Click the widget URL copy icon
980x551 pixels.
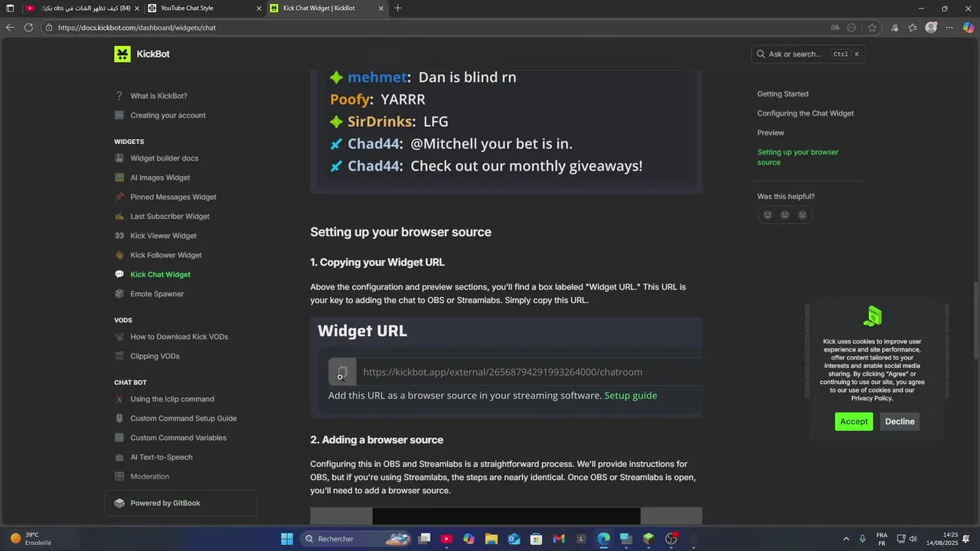click(342, 372)
